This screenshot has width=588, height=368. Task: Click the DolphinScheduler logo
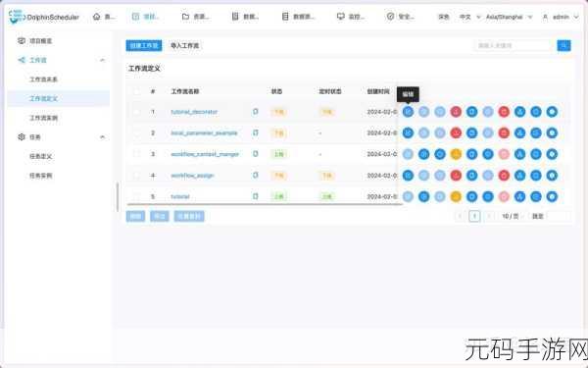tap(43, 17)
